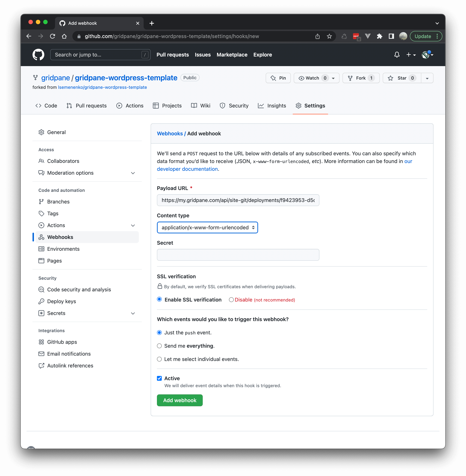The width and height of the screenshot is (466, 476).
Task: Toggle browser side panel icon
Action: pyautogui.click(x=391, y=36)
